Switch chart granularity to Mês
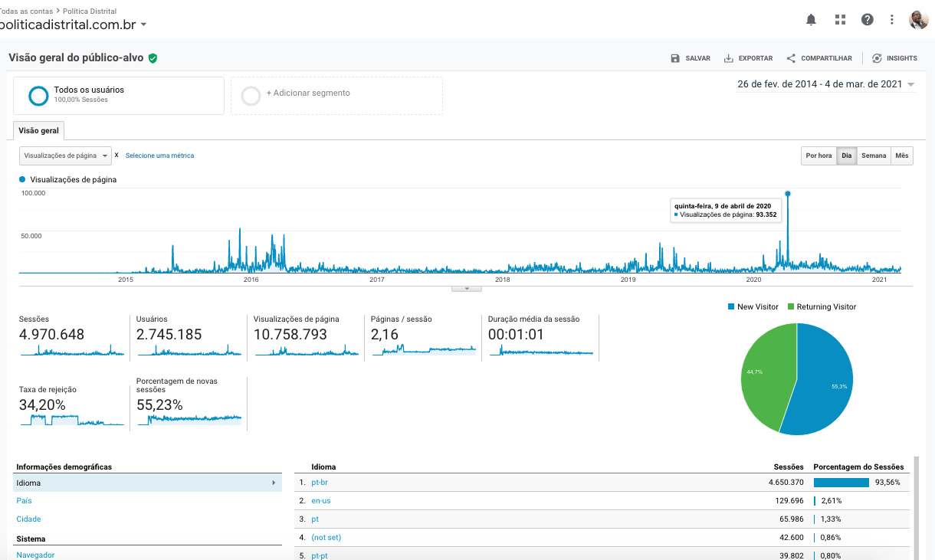935x560 pixels. [902, 156]
